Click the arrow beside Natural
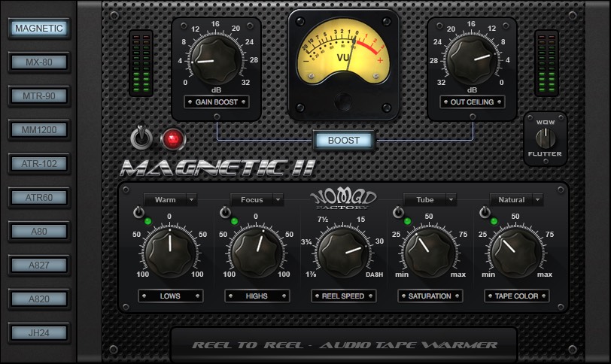 (537, 200)
